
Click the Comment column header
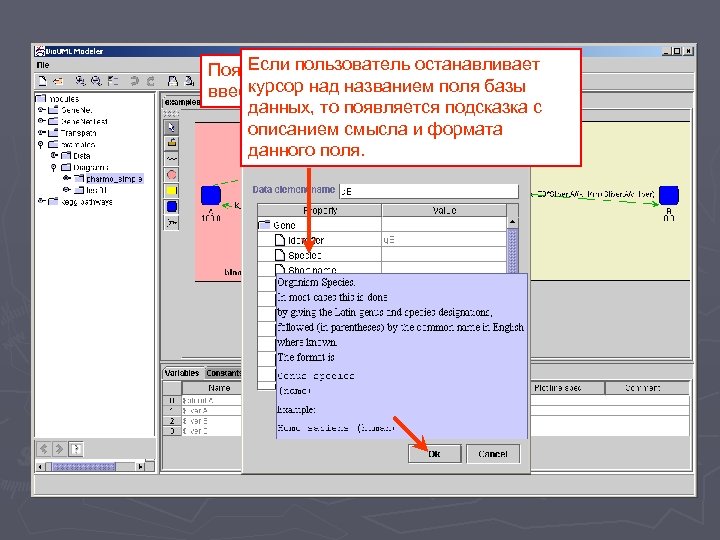[x=647, y=388]
